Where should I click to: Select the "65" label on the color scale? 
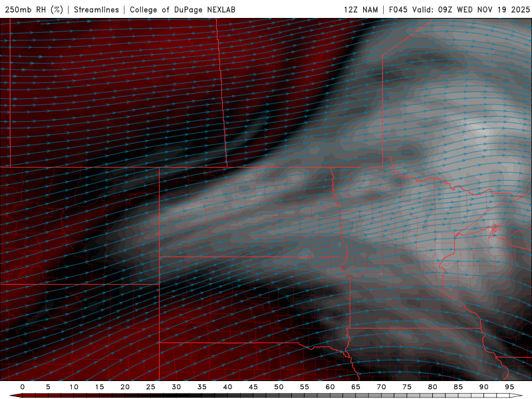coord(356,387)
